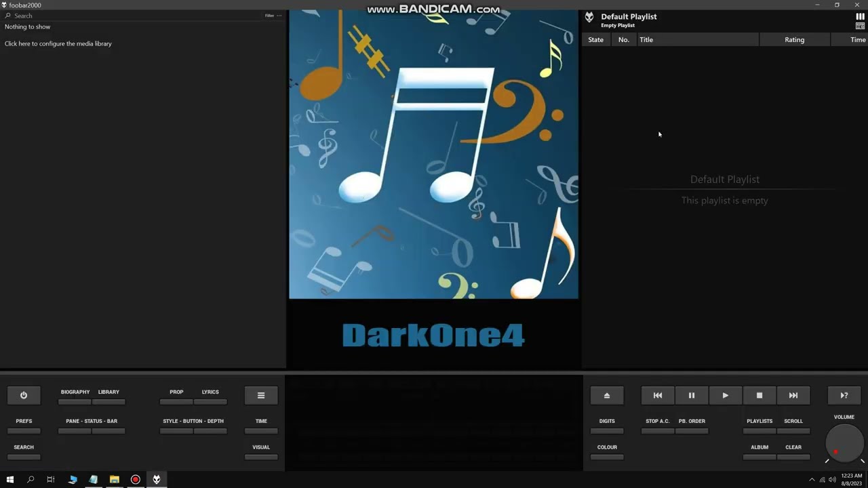Viewport: 868px width, 488px height.
Task: Click the Default Playlist title in the header
Action: click(629, 16)
